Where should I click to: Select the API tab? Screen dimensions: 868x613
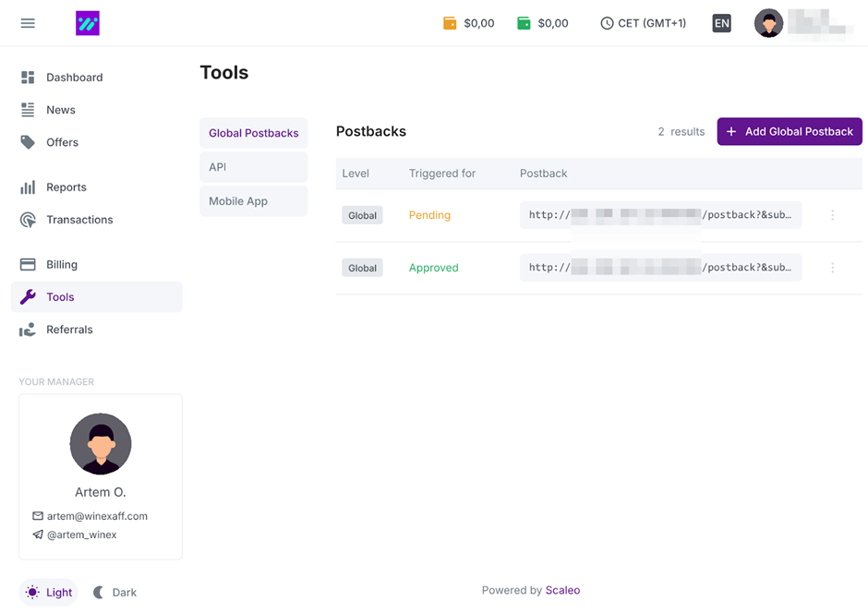tap(253, 167)
